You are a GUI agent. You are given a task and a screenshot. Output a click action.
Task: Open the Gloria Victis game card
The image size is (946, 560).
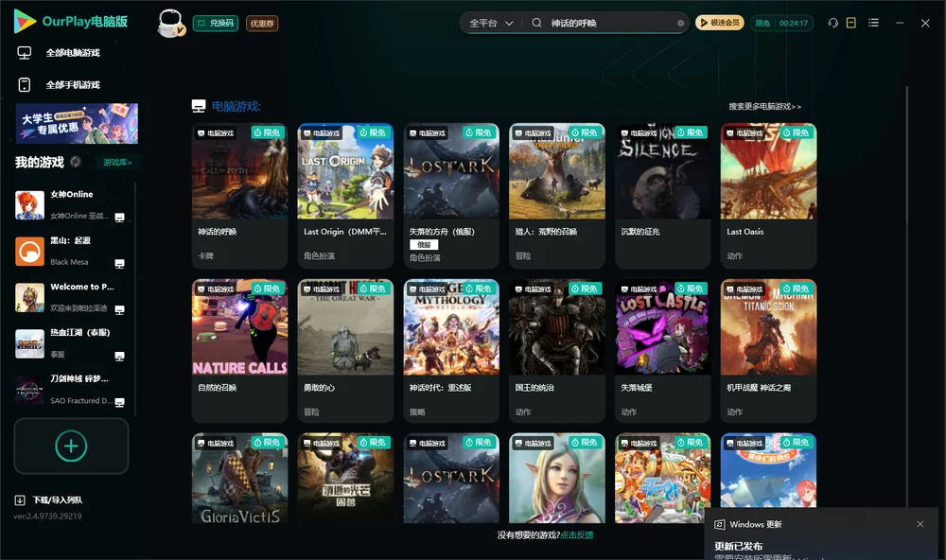[239, 478]
